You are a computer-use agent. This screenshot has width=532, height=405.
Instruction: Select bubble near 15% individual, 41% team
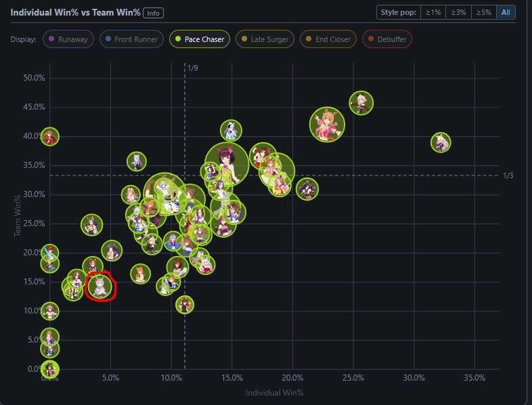(231, 130)
